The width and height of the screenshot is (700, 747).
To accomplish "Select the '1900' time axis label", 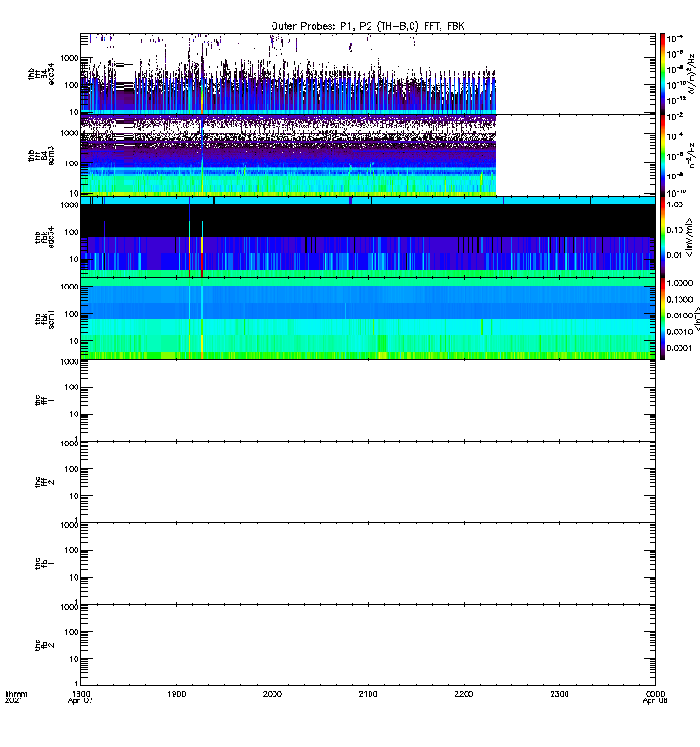I will [x=176, y=694].
